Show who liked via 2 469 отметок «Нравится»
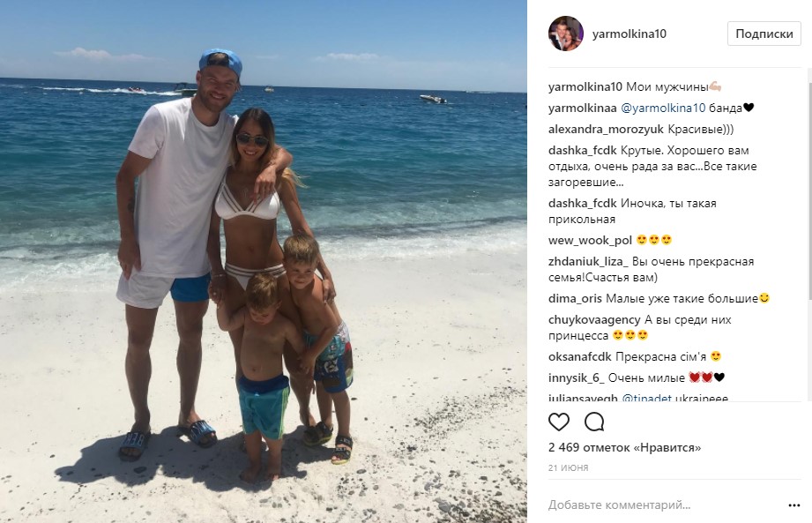The height and width of the screenshot is (523, 812). tap(624, 447)
